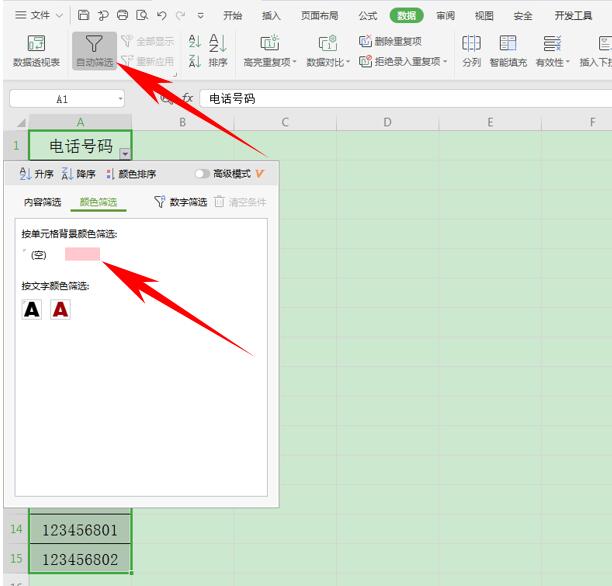Filter by dark red text color A
The height and width of the screenshot is (586, 612).
pyautogui.click(x=60, y=310)
